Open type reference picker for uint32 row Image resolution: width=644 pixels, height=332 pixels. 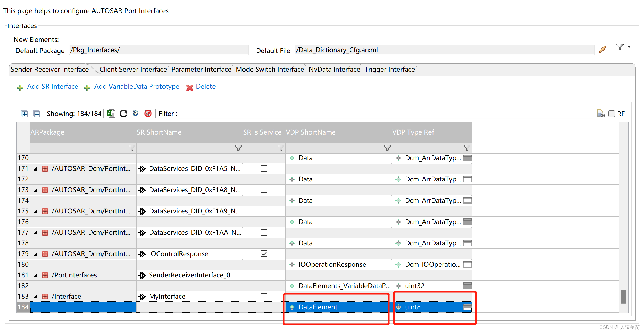point(467,286)
